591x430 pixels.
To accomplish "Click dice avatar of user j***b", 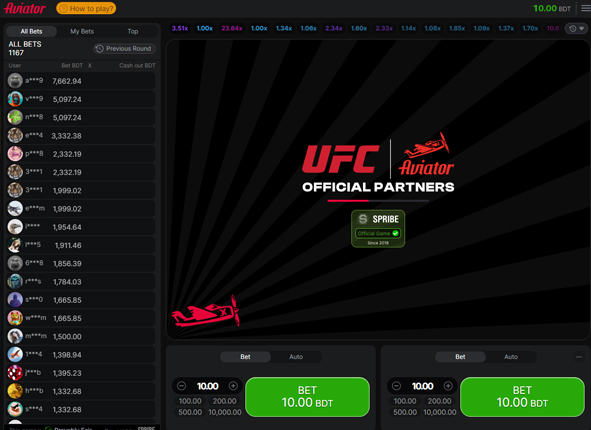I will pos(15,373).
